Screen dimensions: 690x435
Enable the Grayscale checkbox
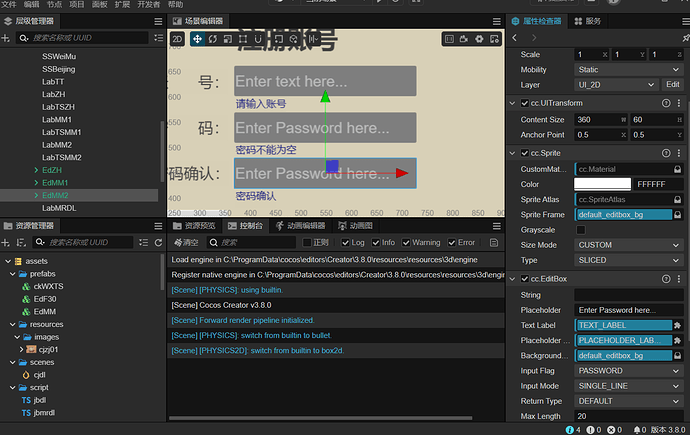click(581, 230)
